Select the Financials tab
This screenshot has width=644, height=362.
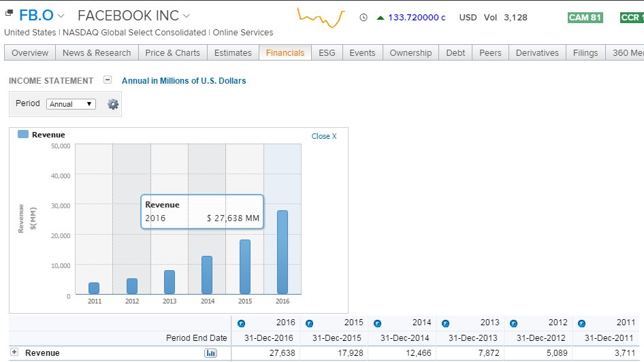click(285, 53)
